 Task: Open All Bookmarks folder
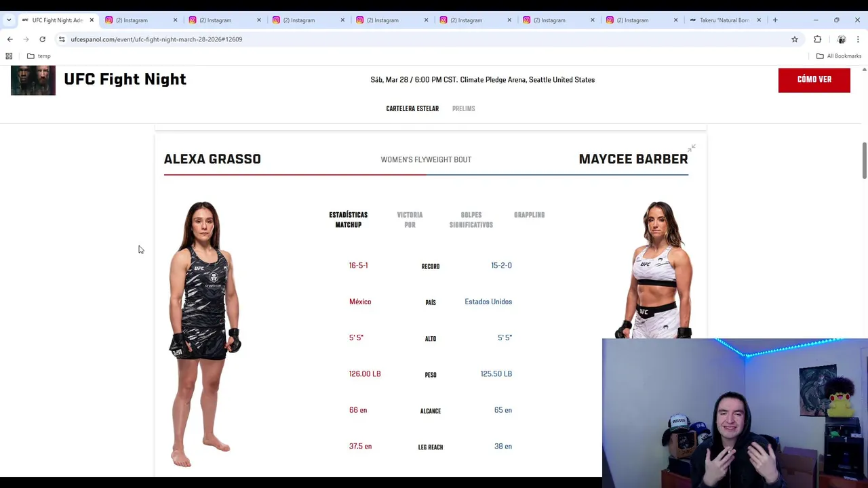(x=839, y=56)
